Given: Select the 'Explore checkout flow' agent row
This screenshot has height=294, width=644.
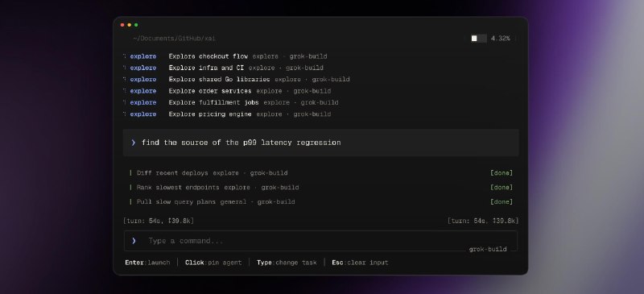Looking at the screenshot, I should click(x=225, y=56).
